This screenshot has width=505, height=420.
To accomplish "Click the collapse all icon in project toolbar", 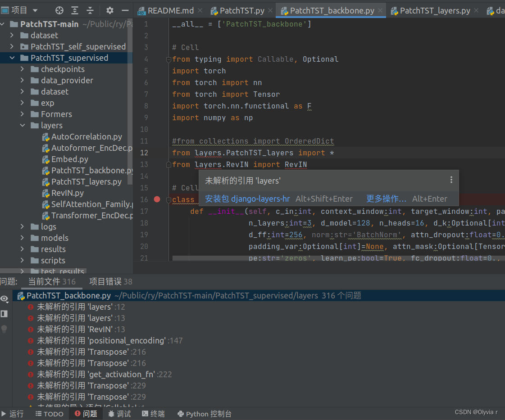I will pyautogui.click(x=90, y=11).
